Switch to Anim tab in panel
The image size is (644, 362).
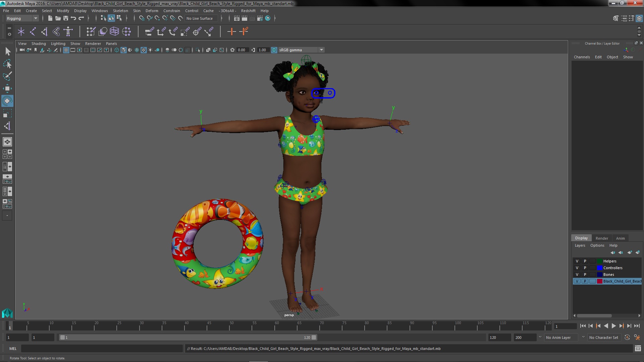point(620,238)
